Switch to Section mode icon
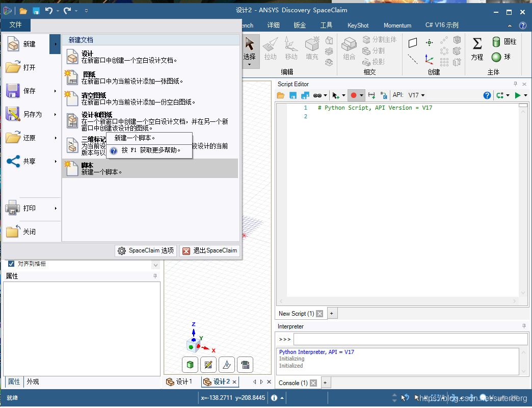This screenshot has width=532, height=408. (227, 365)
